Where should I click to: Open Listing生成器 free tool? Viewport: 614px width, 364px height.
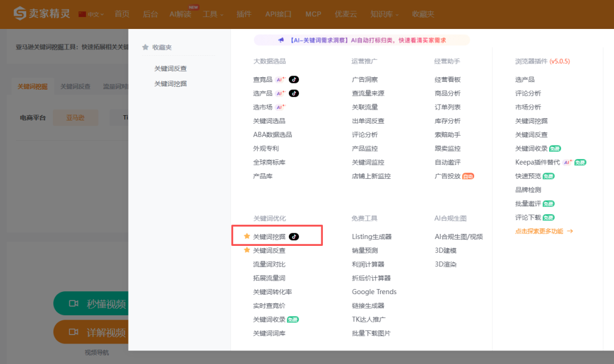(x=372, y=237)
